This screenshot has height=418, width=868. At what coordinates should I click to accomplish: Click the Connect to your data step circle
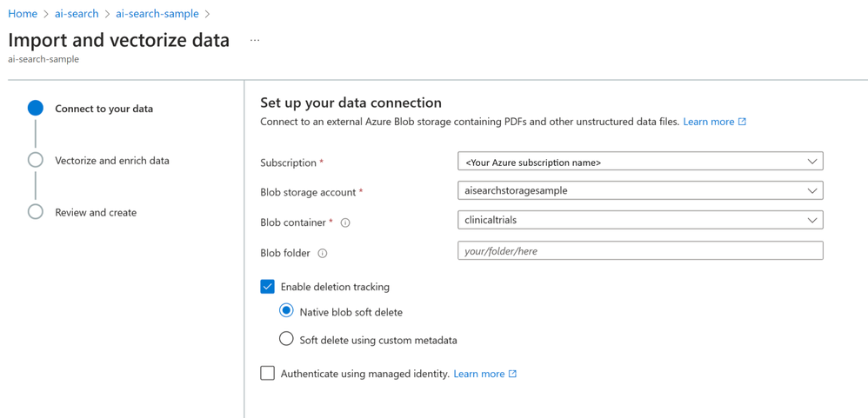point(36,108)
